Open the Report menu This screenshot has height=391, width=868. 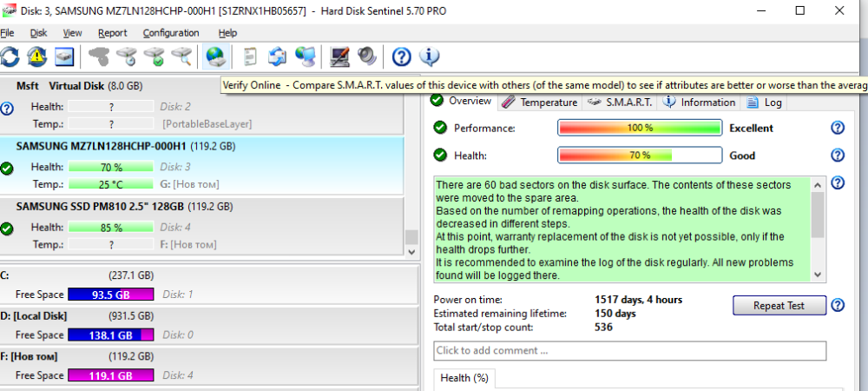113,33
